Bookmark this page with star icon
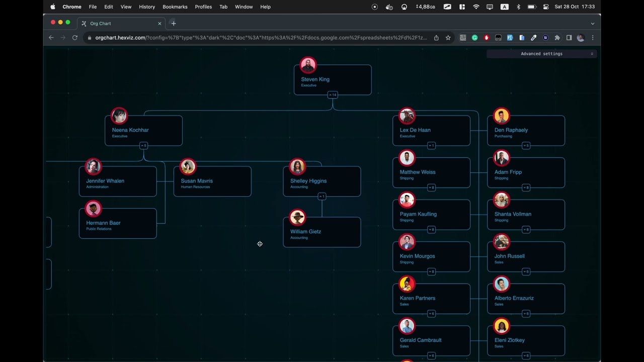Viewport: 644px width, 362px height. pos(448,38)
